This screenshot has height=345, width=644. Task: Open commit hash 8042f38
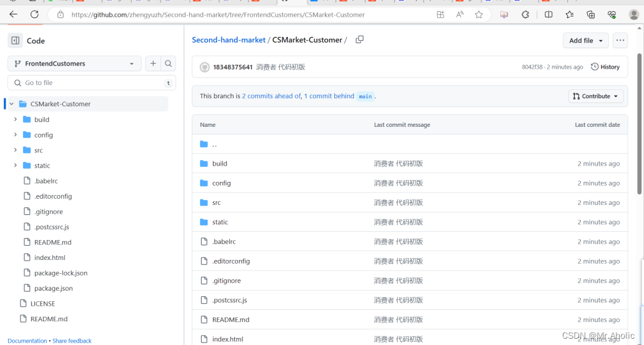[532, 67]
